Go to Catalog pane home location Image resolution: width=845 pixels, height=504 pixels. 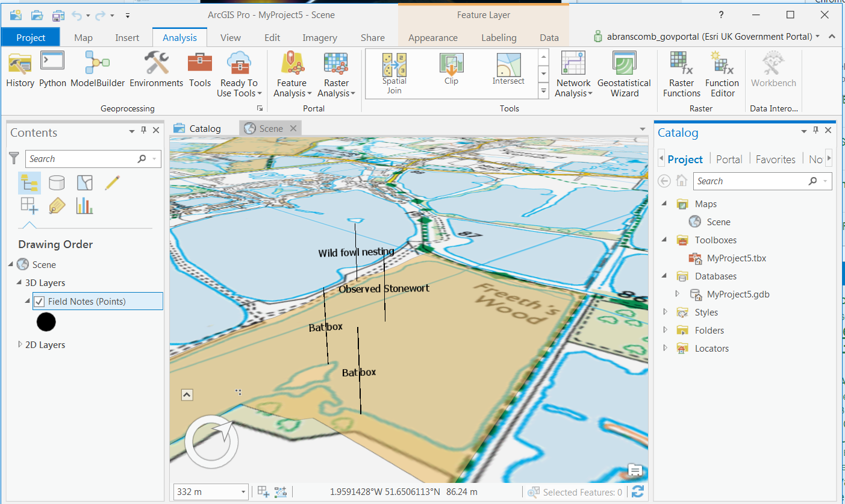[x=681, y=181]
